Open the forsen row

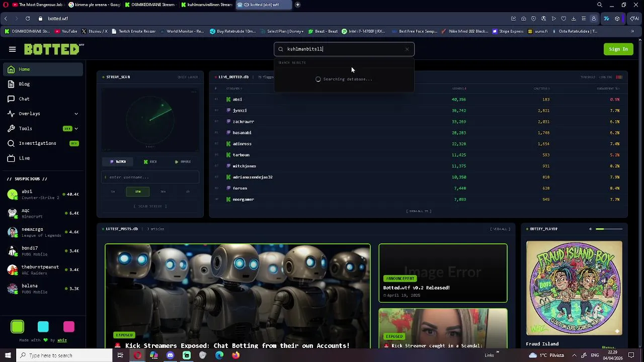pos(418,188)
